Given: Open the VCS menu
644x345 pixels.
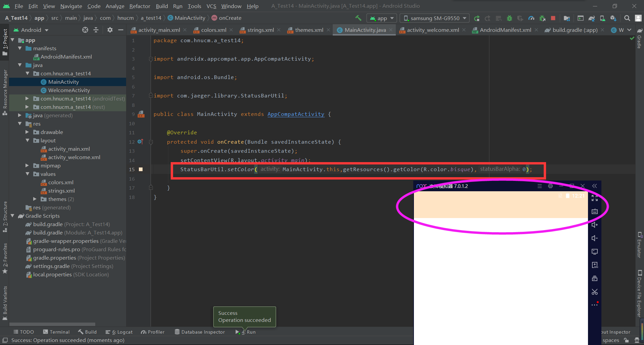Looking at the screenshot, I should 211,6.
